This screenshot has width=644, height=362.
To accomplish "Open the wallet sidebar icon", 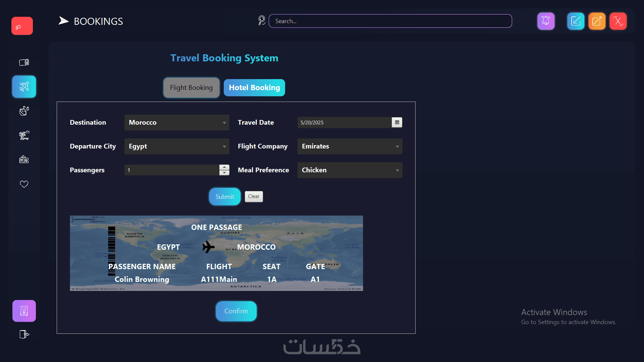I will click(24, 62).
